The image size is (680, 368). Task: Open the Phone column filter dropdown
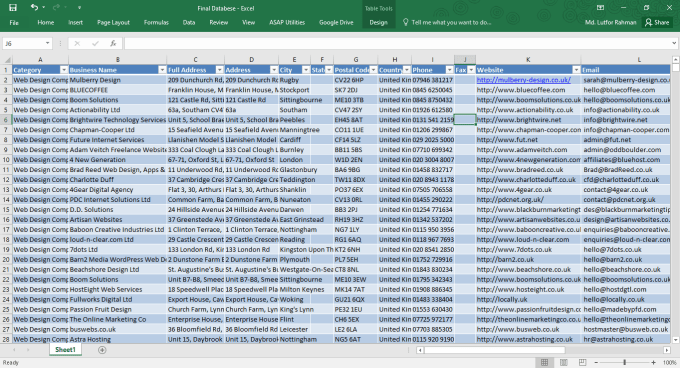(449, 70)
